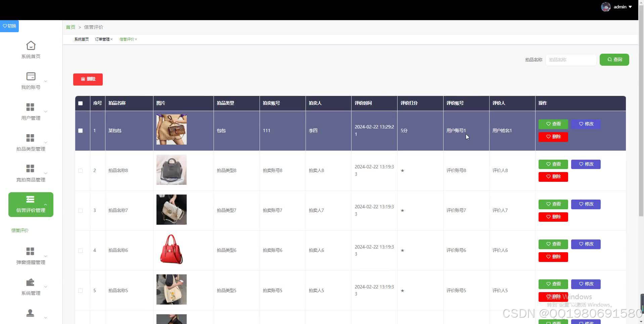Open the 系统首页 home icon in sidebar
Screen dimensions: 644x324
[31, 45]
